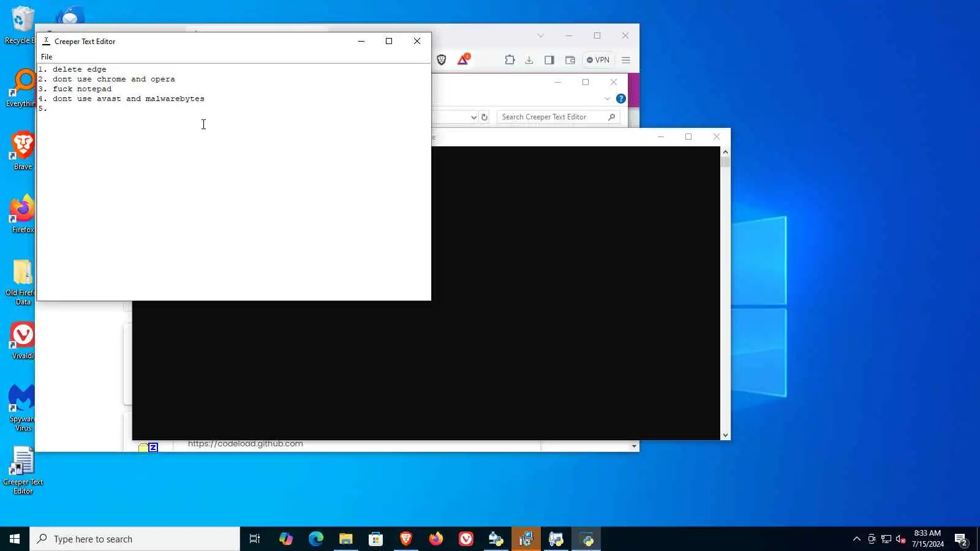
Task: Toggle the sidebar panel icon in Brave
Action: click(x=549, y=60)
